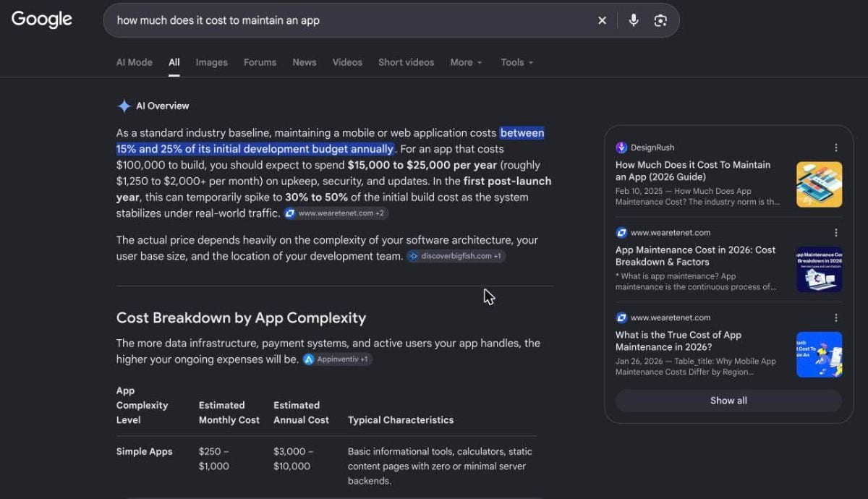The height and width of the screenshot is (499, 868).
Task: Click the Estimated Annual Cost column header
Action: pyautogui.click(x=301, y=412)
